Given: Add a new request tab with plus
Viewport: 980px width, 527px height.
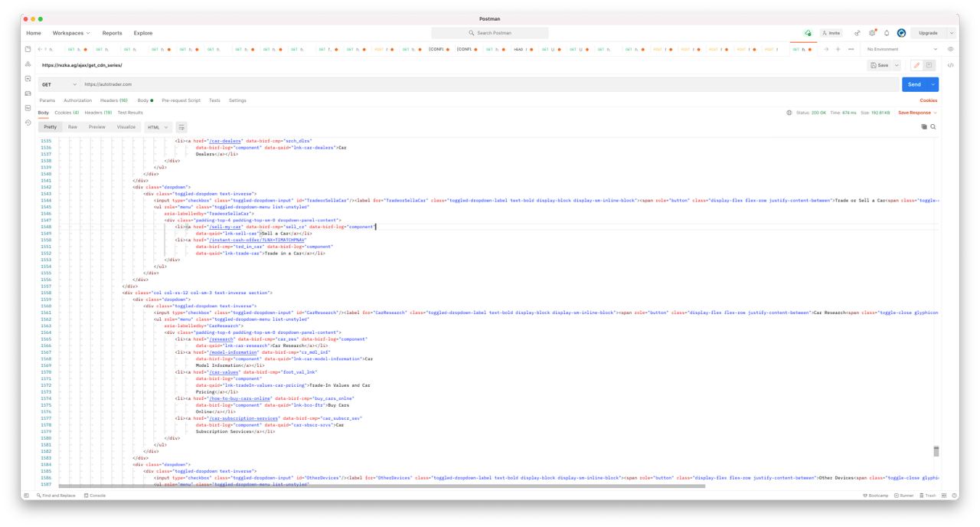Looking at the screenshot, I should [x=838, y=49].
